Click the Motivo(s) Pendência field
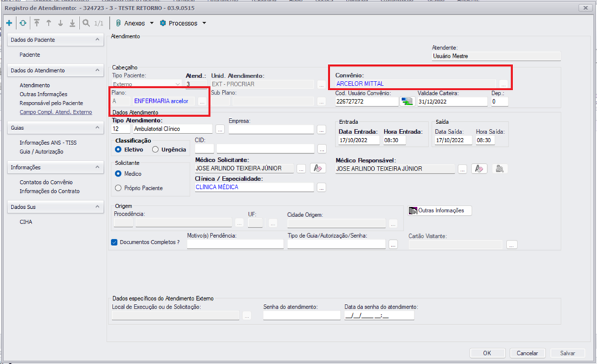The image size is (597, 364). tap(235, 245)
